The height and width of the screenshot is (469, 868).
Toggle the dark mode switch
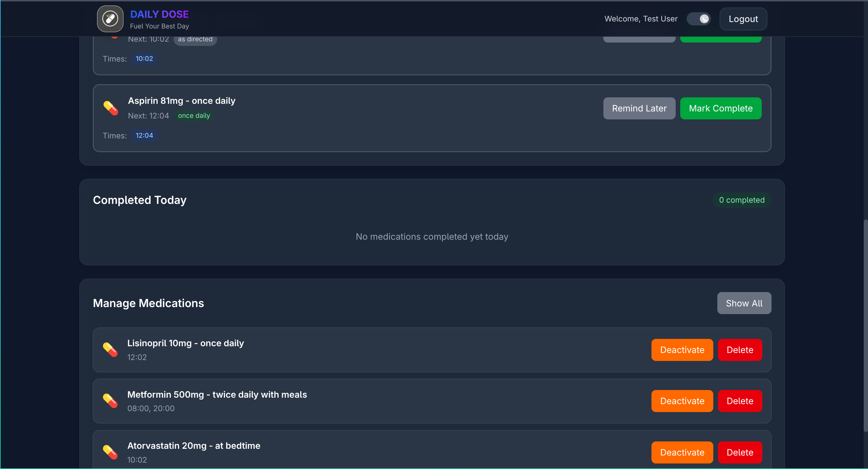click(699, 19)
